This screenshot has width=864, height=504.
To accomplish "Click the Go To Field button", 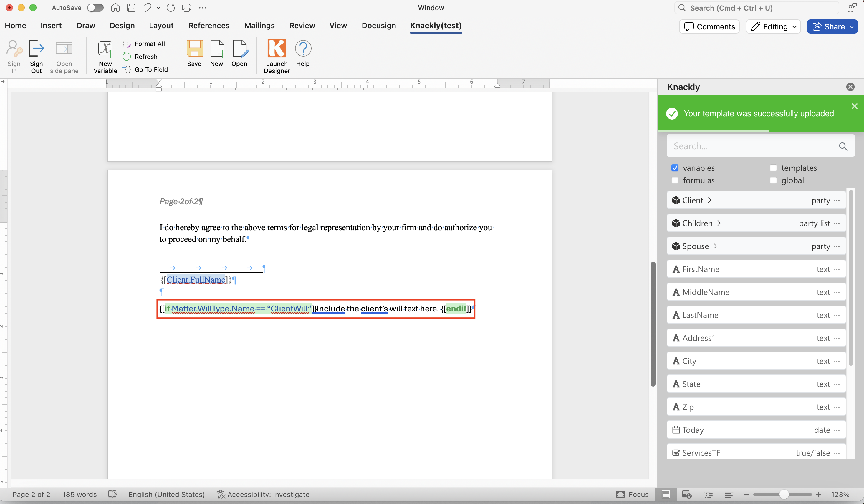I will [x=151, y=69].
